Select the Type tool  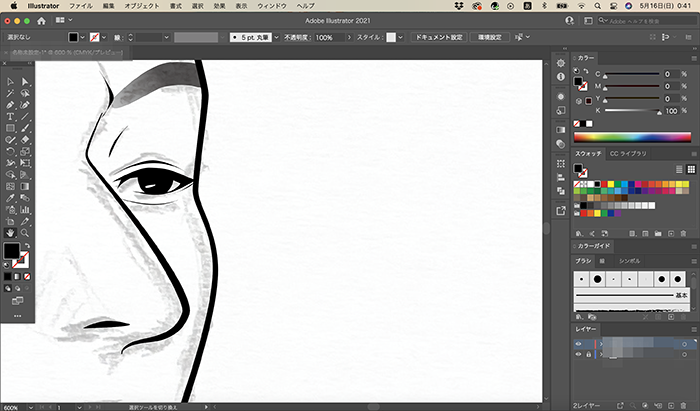tap(10, 116)
